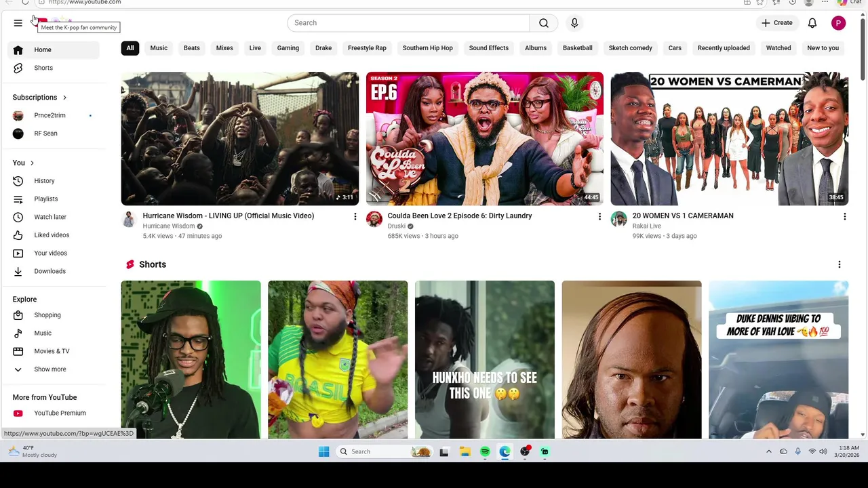Open YouTube Premium link
This screenshot has height=488, width=868.
point(54,413)
